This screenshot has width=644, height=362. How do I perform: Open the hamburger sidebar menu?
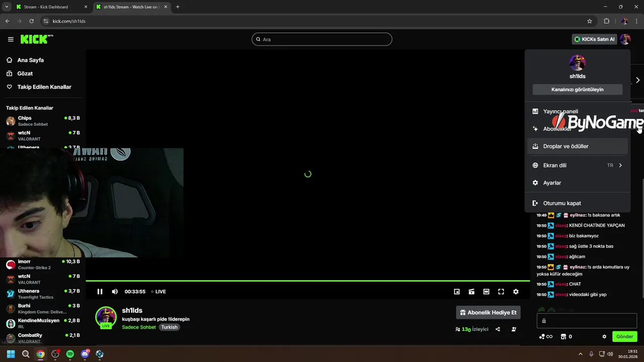tap(11, 39)
